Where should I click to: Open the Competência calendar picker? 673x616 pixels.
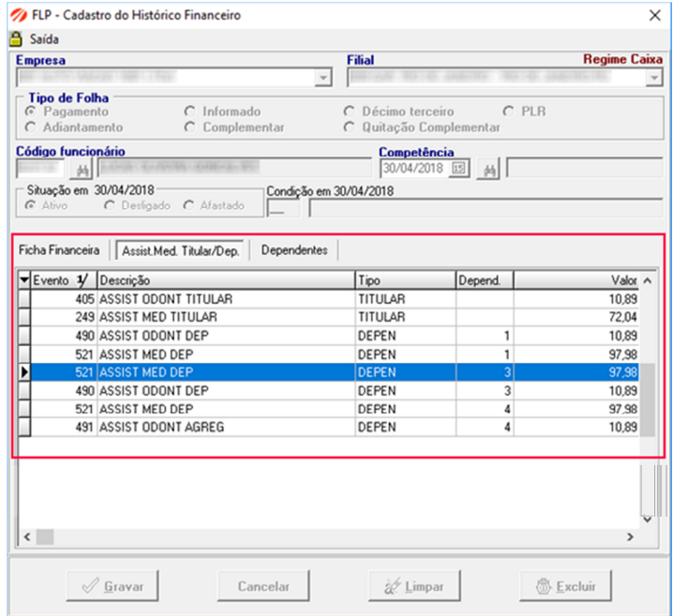[458, 168]
